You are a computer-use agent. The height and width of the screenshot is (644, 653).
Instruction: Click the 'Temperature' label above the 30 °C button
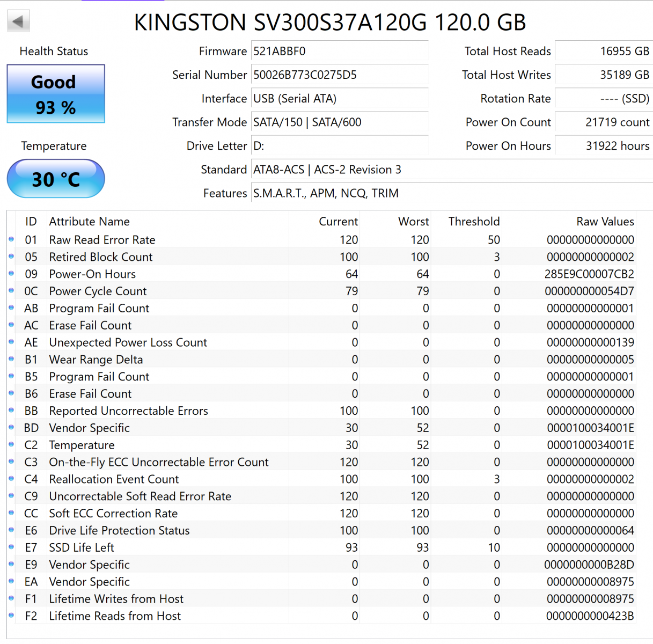coord(54,146)
